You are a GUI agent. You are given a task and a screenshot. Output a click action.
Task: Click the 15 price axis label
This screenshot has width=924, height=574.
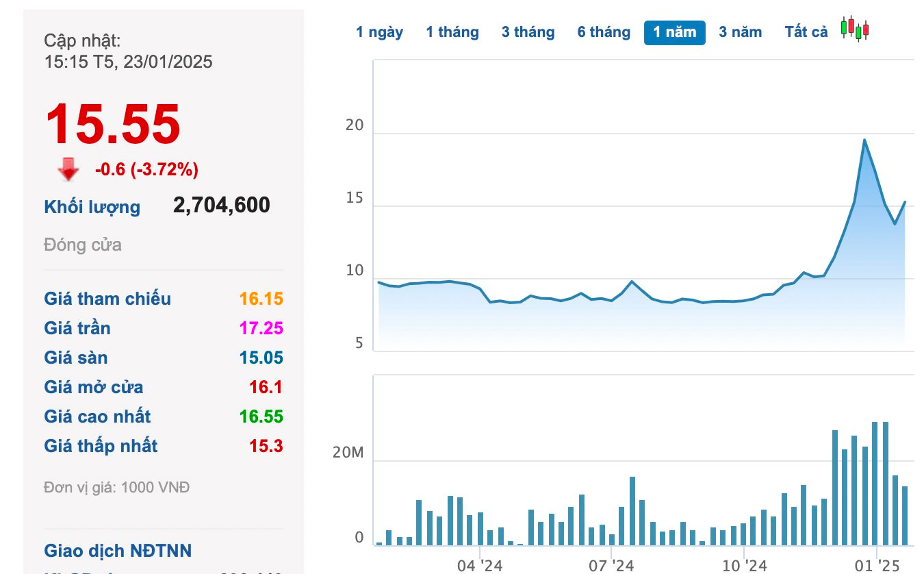point(355,199)
